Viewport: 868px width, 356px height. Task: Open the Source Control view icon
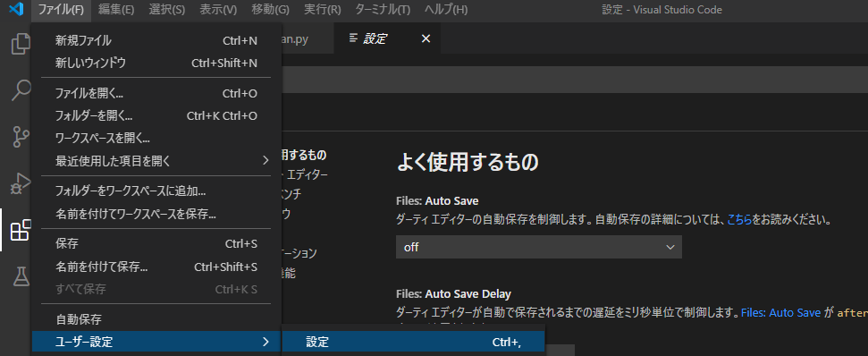tap(21, 136)
